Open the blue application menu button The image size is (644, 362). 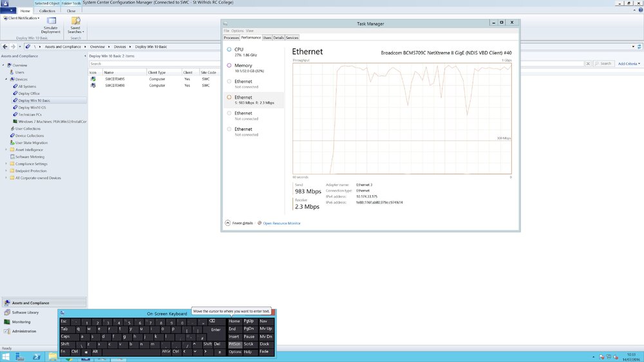point(8,11)
